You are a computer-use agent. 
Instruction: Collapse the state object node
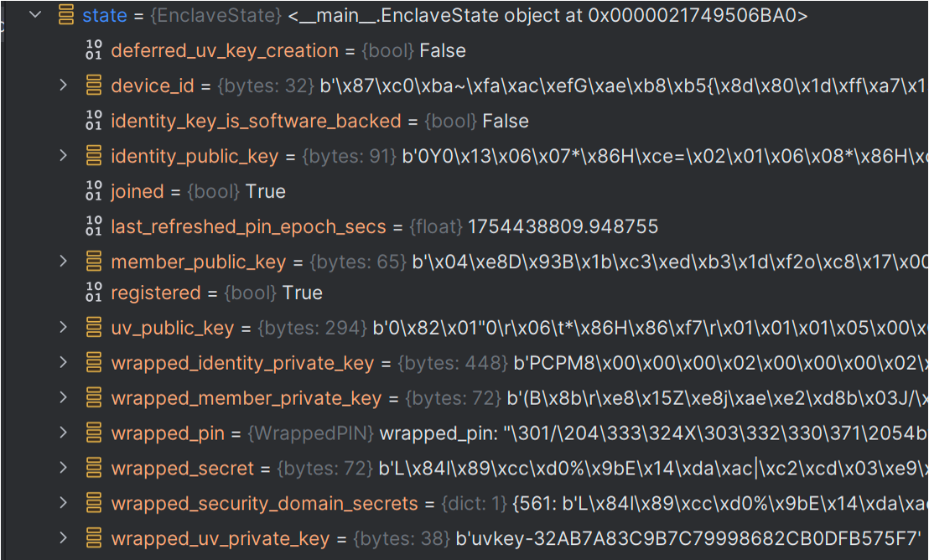tap(34, 14)
